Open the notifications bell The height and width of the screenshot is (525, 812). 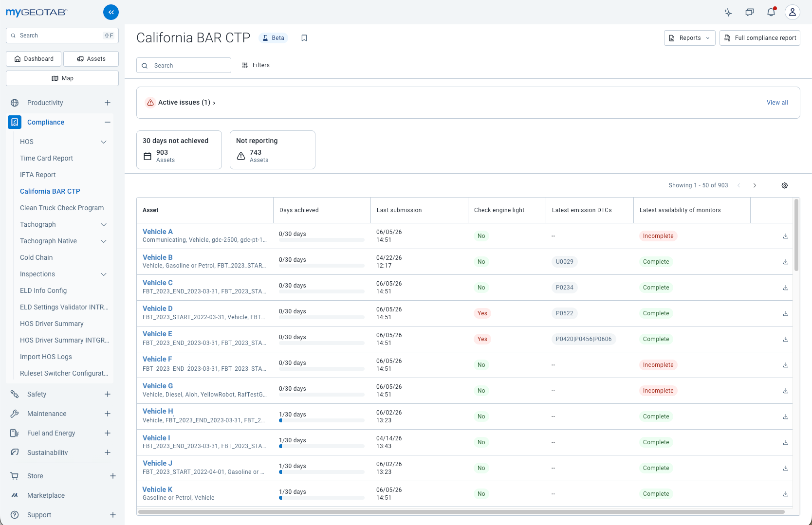pyautogui.click(x=771, y=12)
